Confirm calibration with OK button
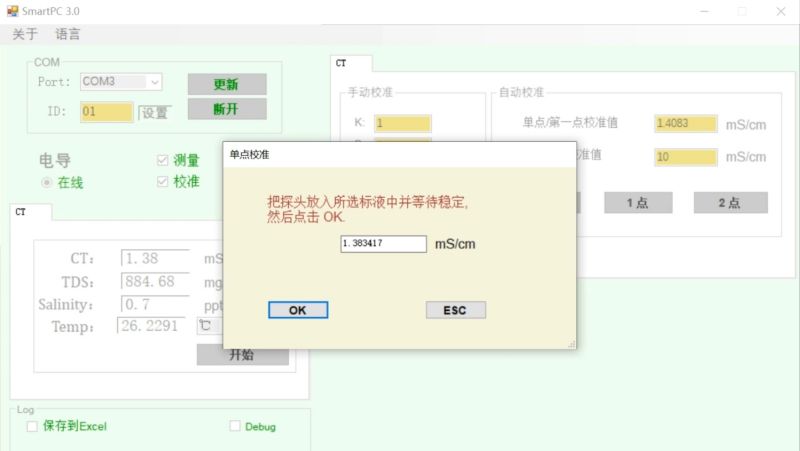The height and width of the screenshot is (451, 800). pyautogui.click(x=298, y=310)
